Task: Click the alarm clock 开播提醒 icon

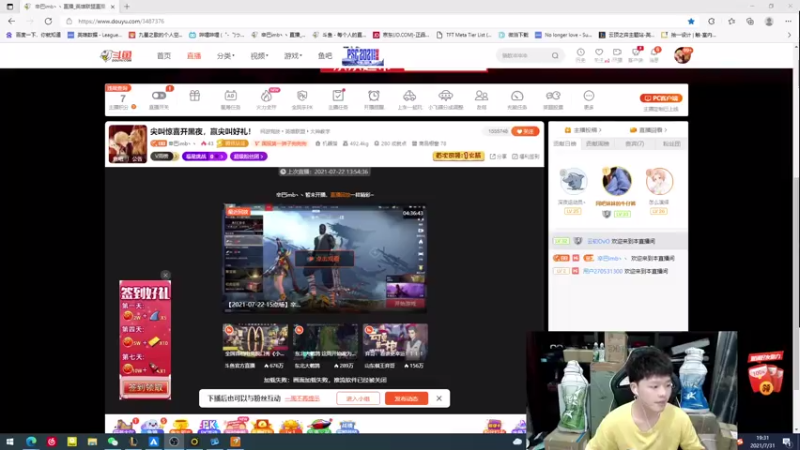Action: (373, 95)
